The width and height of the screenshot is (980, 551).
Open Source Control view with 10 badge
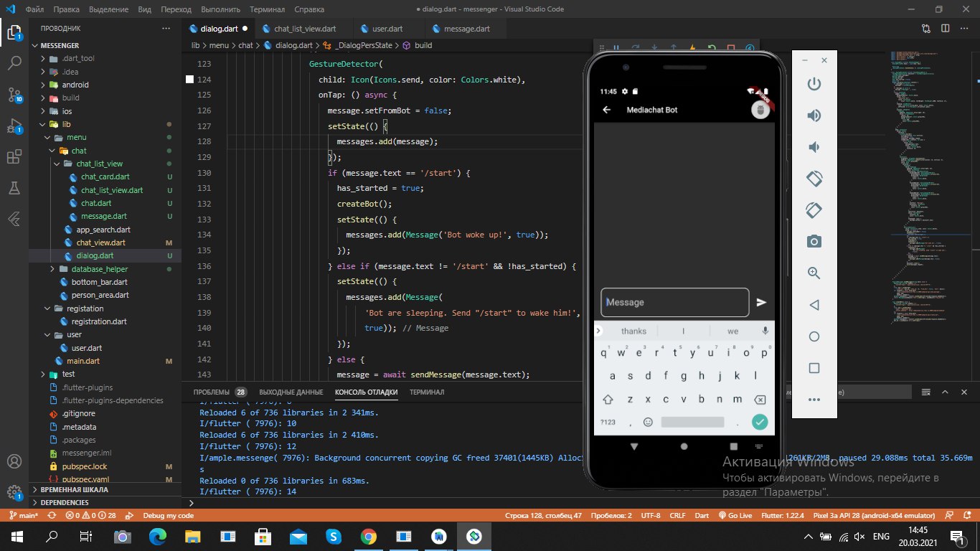click(14, 95)
